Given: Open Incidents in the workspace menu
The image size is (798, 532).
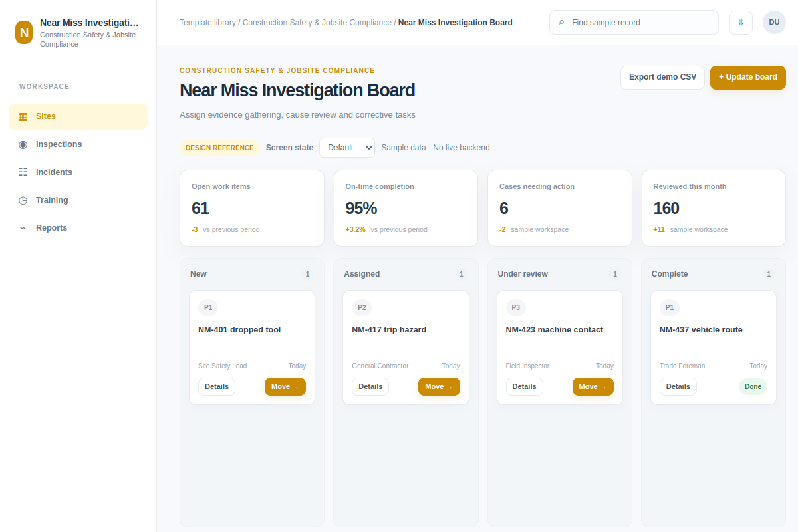Looking at the screenshot, I should [78, 172].
